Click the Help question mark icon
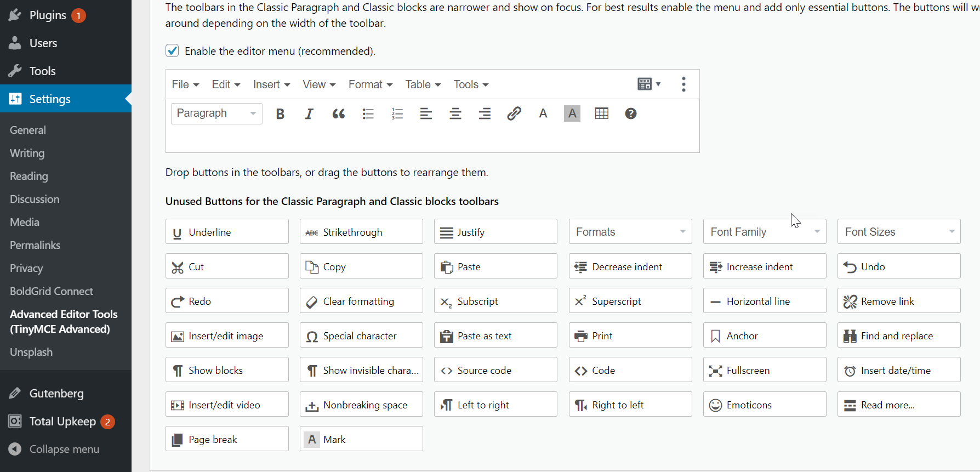This screenshot has height=472, width=980. point(630,113)
